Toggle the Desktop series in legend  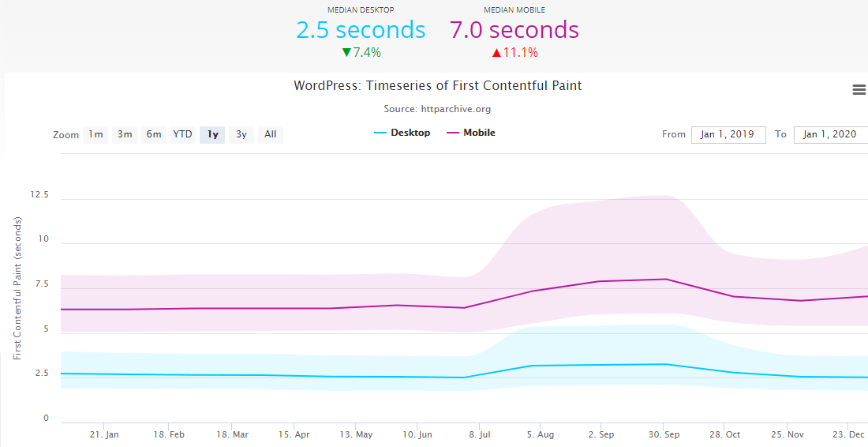(402, 133)
